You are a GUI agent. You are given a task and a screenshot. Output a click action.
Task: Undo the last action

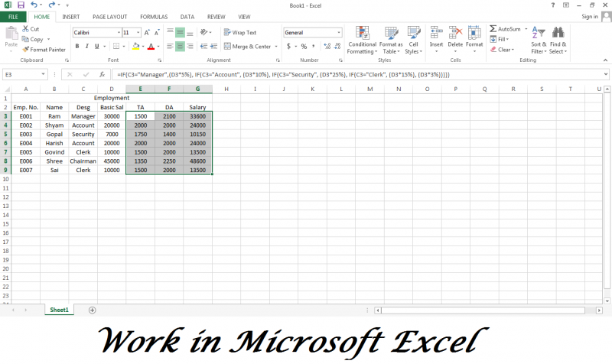pyautogui.click(x=34, y=5)
